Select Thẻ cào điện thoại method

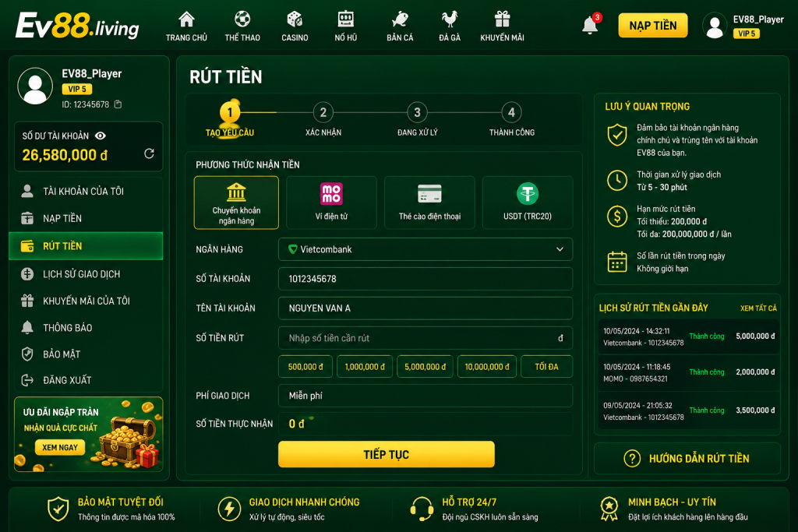(429, 203)
